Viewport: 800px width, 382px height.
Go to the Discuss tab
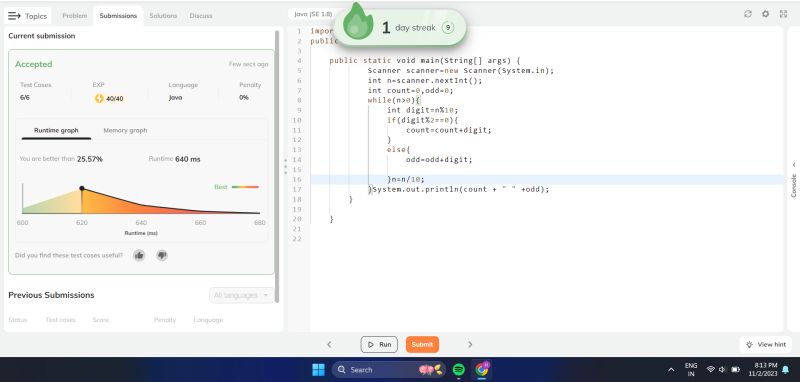(x=201, y=16)
